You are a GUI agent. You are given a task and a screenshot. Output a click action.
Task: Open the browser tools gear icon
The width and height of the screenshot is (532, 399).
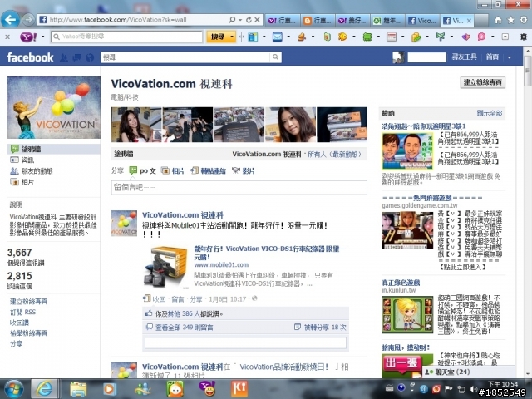524,20
